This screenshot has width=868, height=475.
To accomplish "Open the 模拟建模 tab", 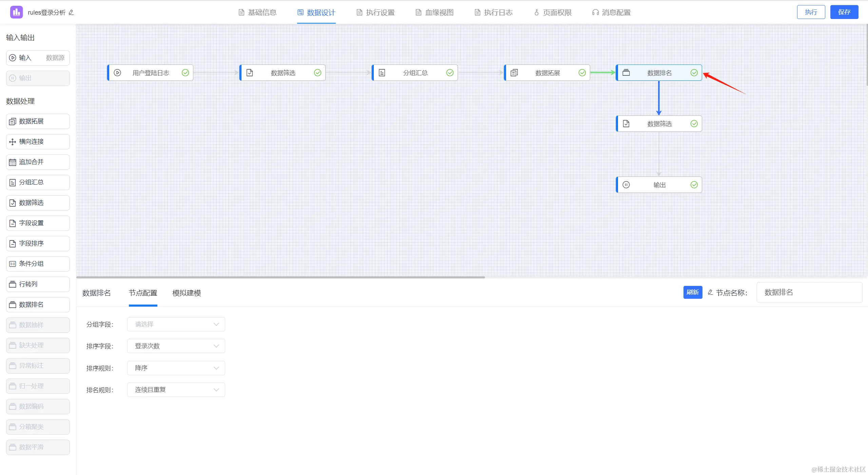I will tap(187, 293).
